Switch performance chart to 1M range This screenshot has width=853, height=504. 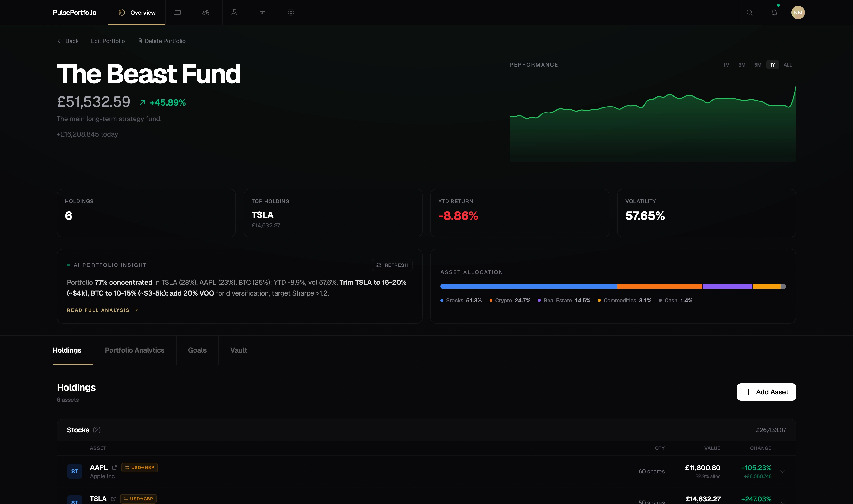pos(726,64)
